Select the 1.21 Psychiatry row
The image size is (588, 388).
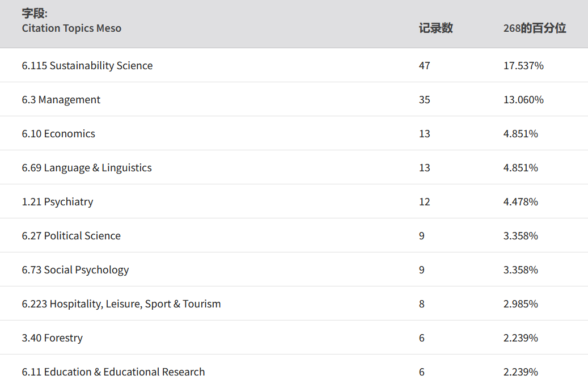coord(57,202)
